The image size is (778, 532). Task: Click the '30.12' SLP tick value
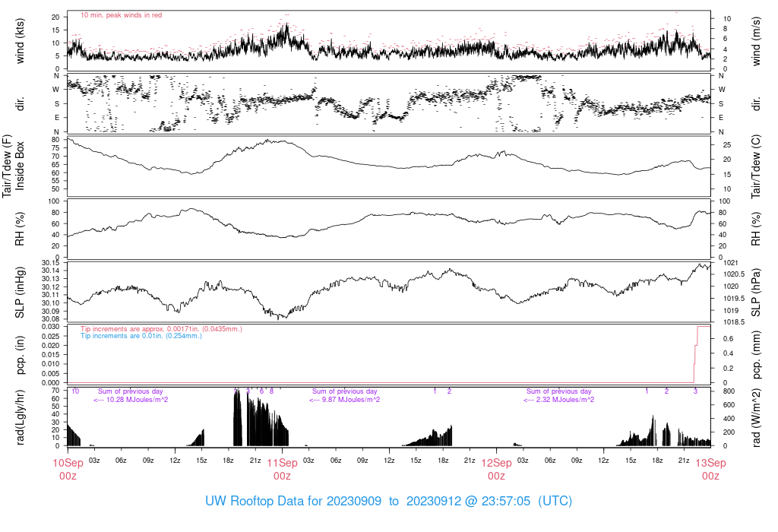pyautogui.click(x=51, y=287)
